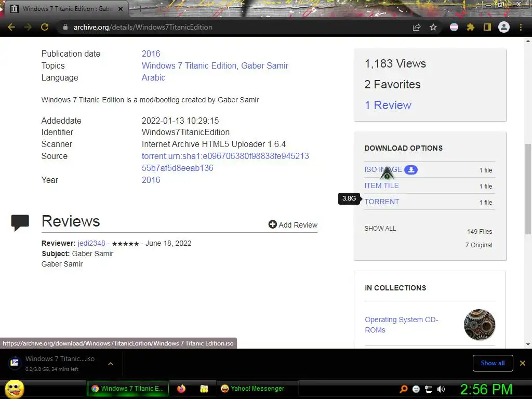Viewport: 532px width, 399px height.
Task: Click Show all downloads button
Action: click(493, 363)
